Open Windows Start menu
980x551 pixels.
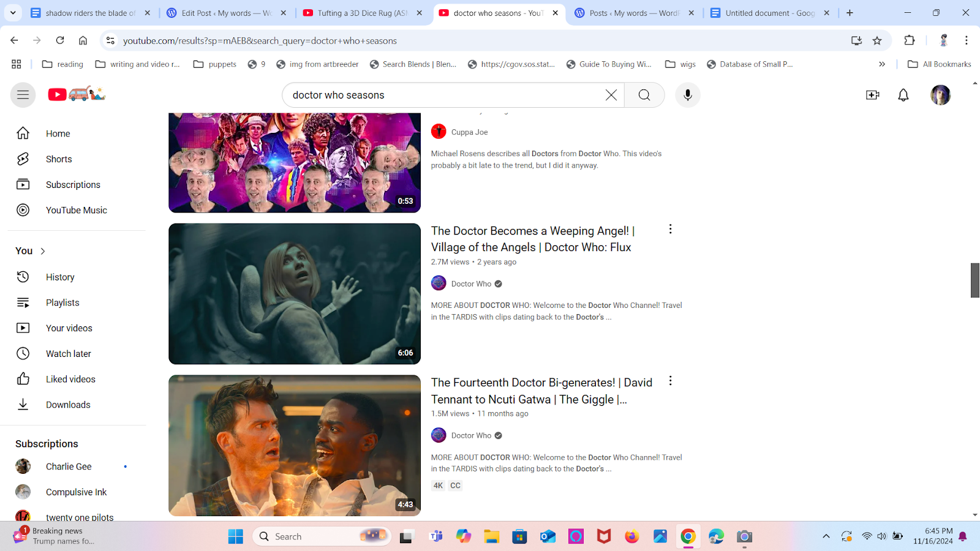point(236,537)
